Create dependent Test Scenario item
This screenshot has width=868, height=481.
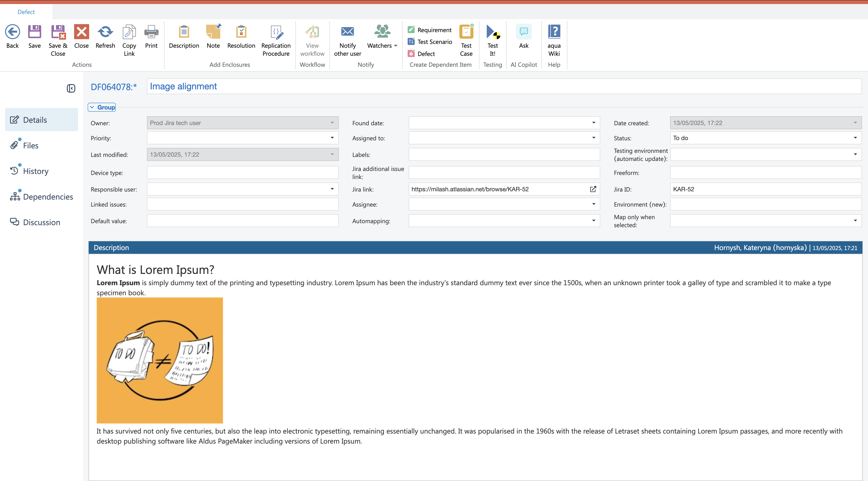click(x=434, y=42)
